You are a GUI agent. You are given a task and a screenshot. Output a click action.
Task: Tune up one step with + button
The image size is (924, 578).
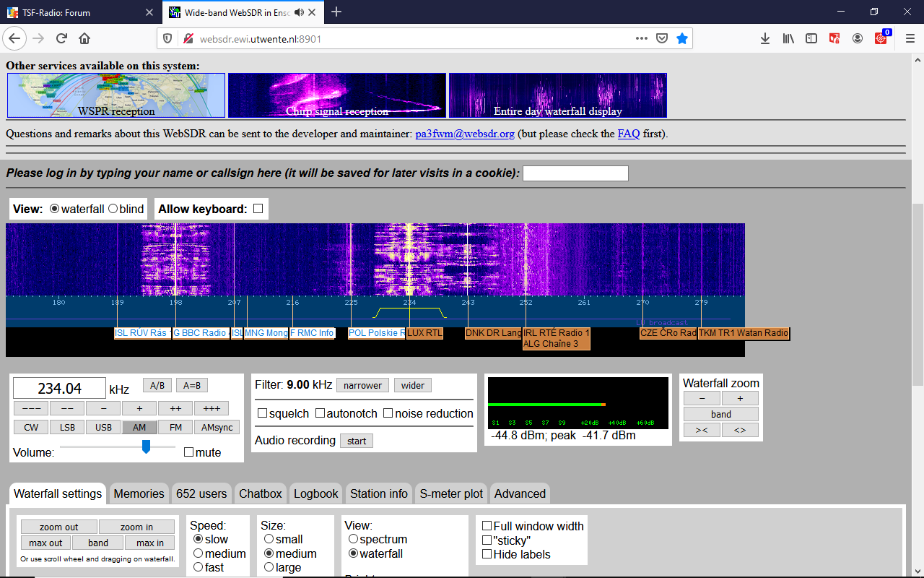[139, 408]
